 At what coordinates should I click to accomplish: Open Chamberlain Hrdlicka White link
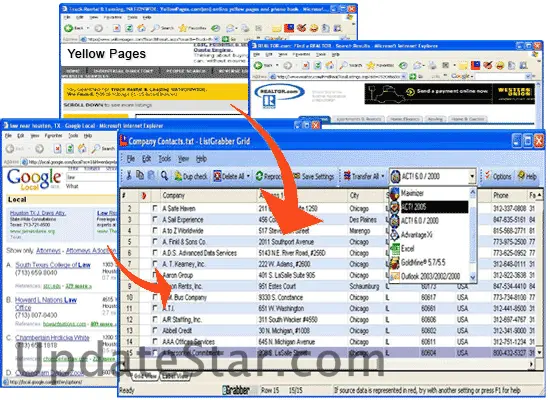[52, 338]
